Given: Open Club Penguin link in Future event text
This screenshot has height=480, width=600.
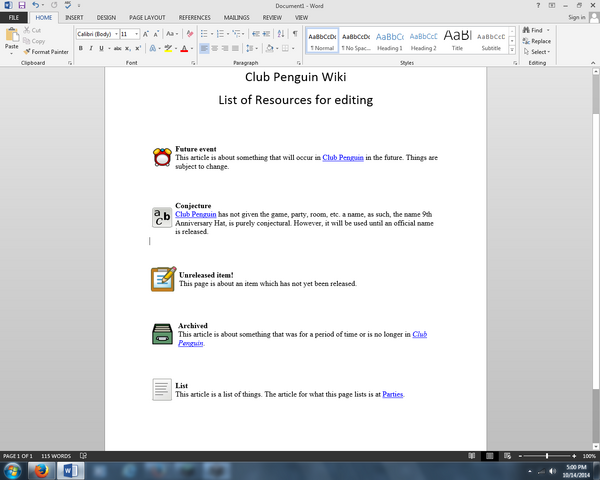Looking at the screenshot, I should (343, 158).
